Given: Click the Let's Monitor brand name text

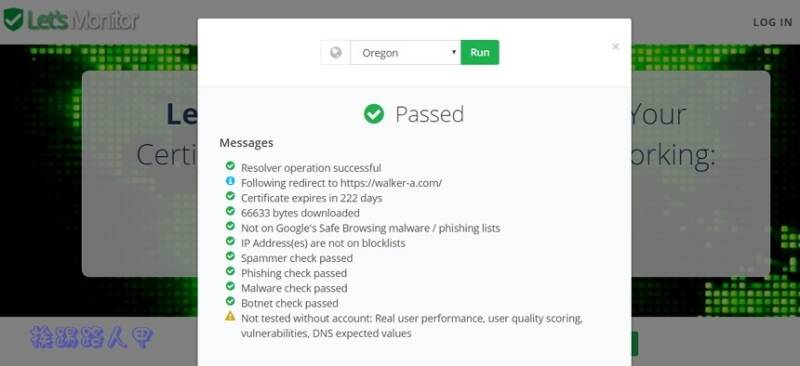Looking at the screenshot, I should click(x=83, y=20).
